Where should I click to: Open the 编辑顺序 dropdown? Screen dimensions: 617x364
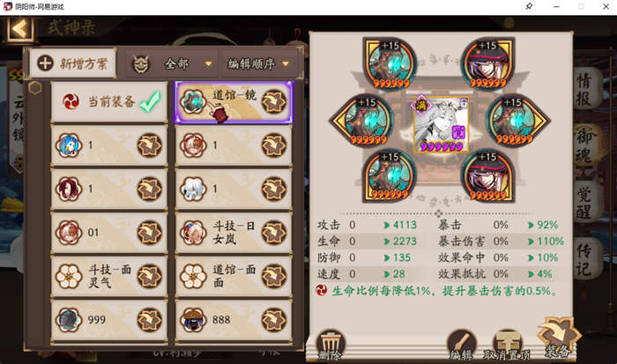point(260,63)
